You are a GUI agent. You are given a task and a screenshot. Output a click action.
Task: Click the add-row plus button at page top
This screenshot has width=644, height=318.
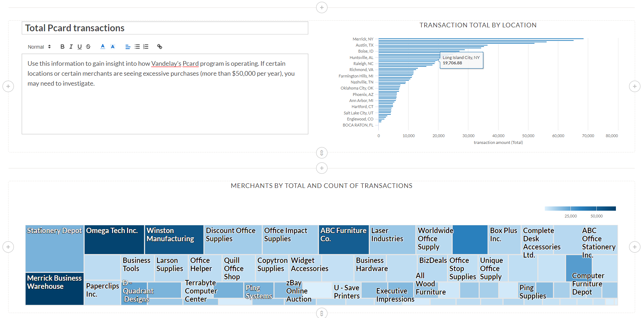click(x=322, y=7)
